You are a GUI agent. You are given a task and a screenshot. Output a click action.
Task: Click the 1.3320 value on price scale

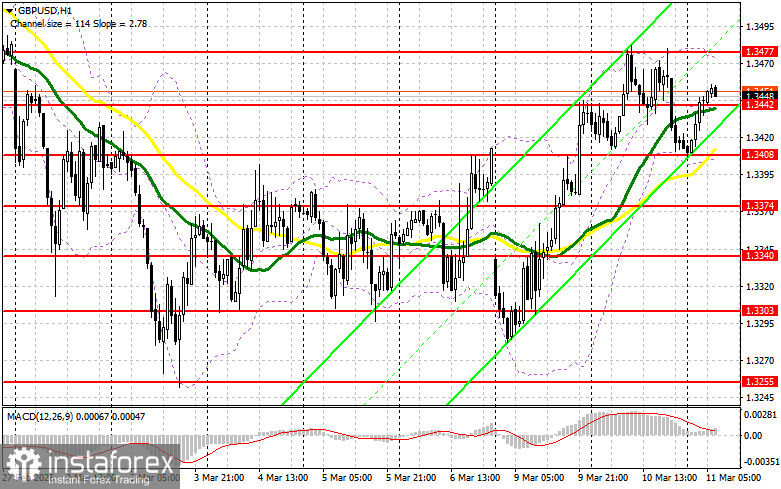[x=761, y=287]
